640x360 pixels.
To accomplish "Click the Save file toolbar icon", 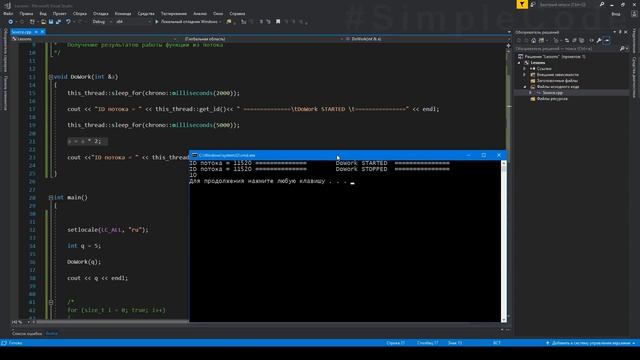I will tap(51, 22).
